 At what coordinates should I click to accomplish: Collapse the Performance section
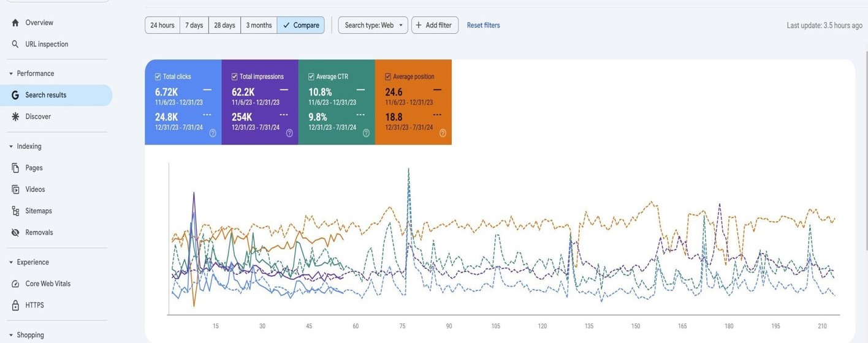pos(11,73)
